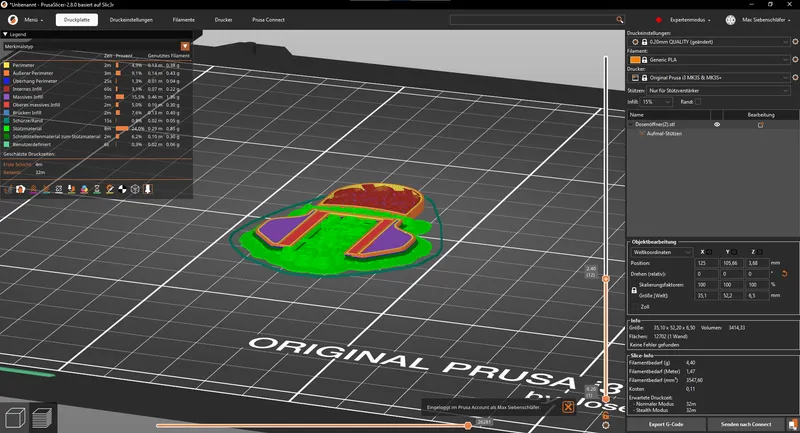
Task: Click the Export G-Code button
Action: [661, 424]
